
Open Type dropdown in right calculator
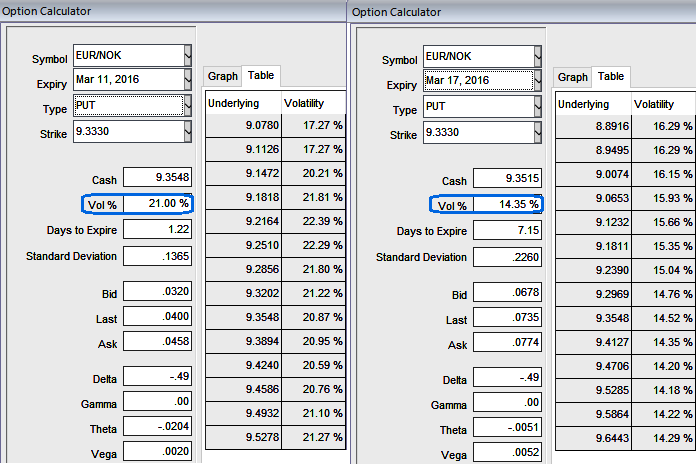click(x=537, y=106)
